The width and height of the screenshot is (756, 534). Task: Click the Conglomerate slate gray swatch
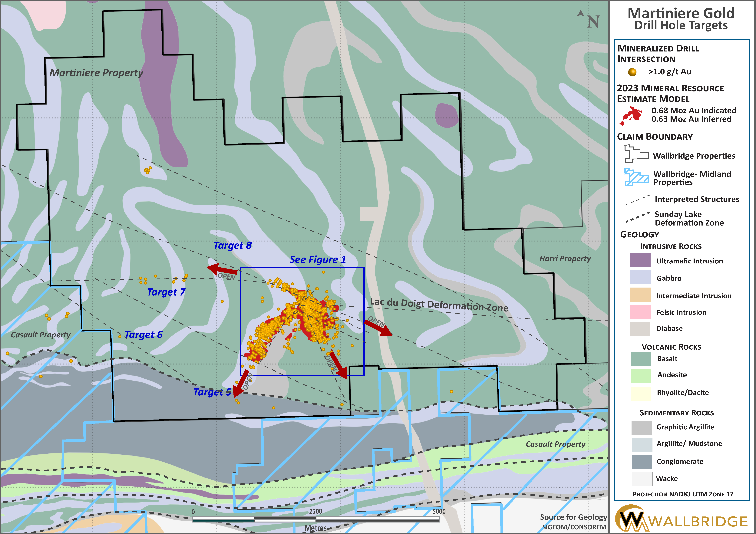coord(642,462)
